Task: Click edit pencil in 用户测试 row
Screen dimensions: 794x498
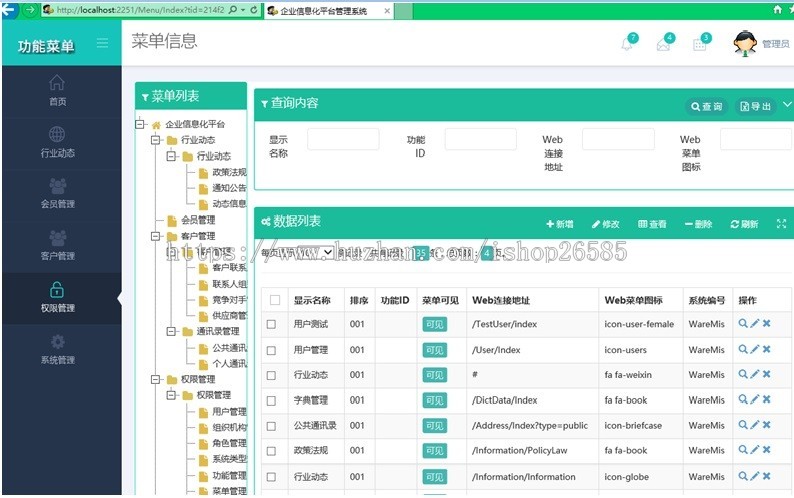Action: (x=755, y=323)
